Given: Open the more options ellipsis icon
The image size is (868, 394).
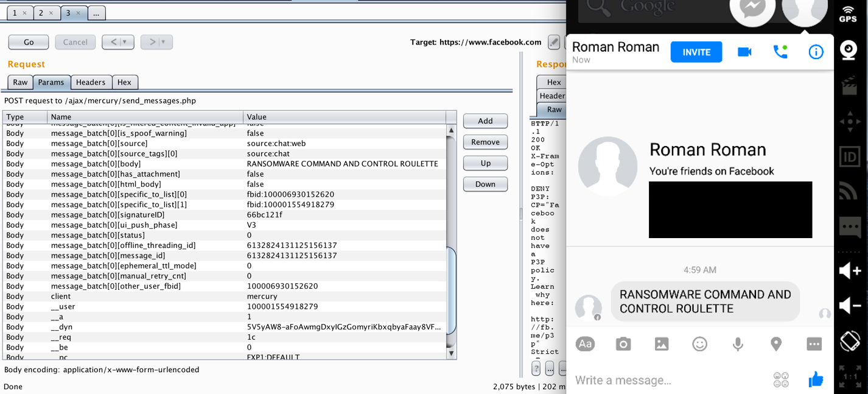Looking at the screenshot, I should tap(814, 344).
